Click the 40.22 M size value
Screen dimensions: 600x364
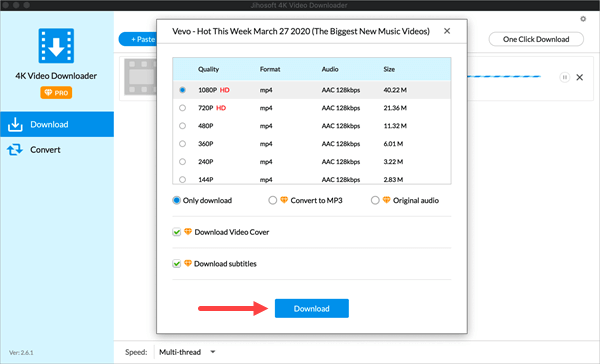[x=395, y=90]
